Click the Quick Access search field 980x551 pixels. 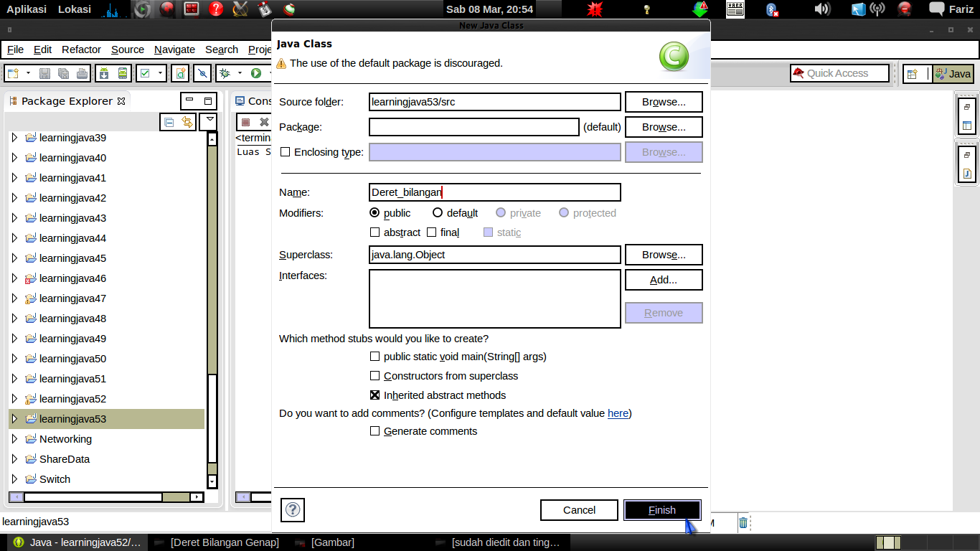coord(839,73)
